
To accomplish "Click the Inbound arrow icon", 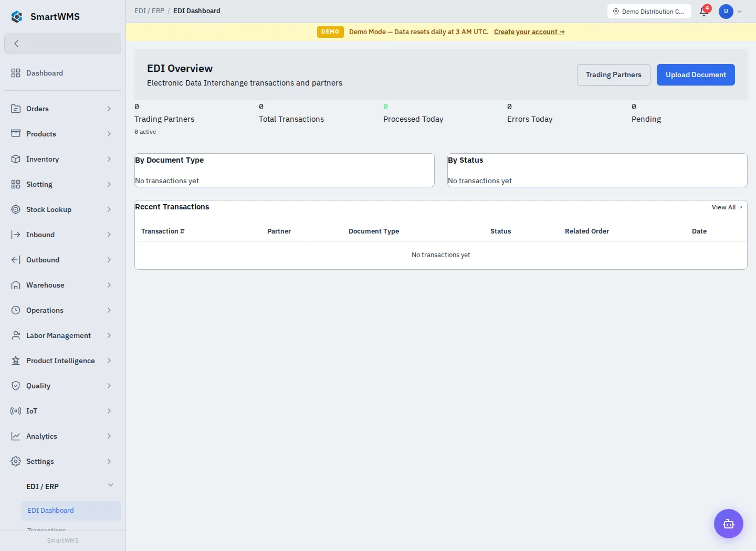I will 16,235.
